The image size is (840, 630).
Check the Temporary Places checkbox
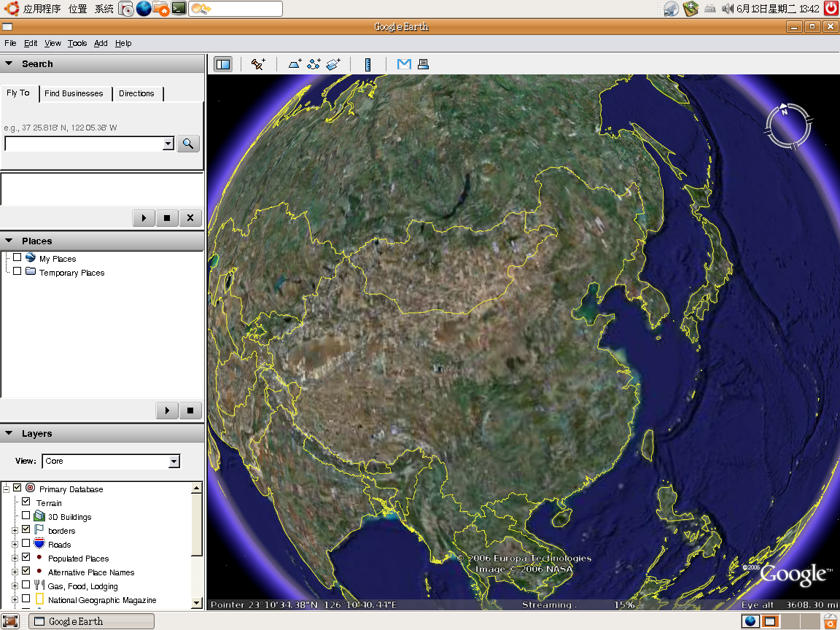coord(17,271)
